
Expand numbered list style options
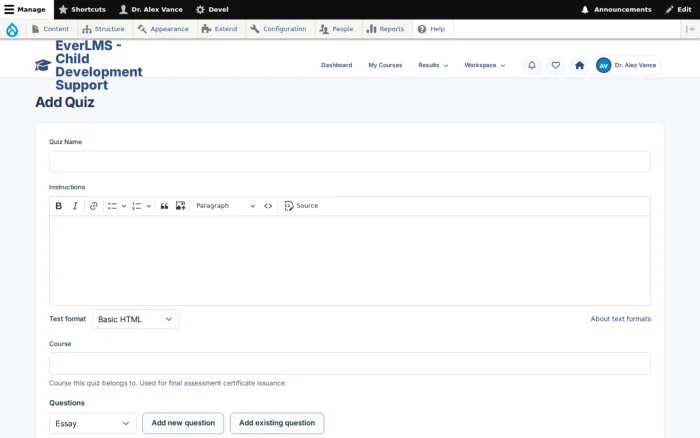point(149,206)
